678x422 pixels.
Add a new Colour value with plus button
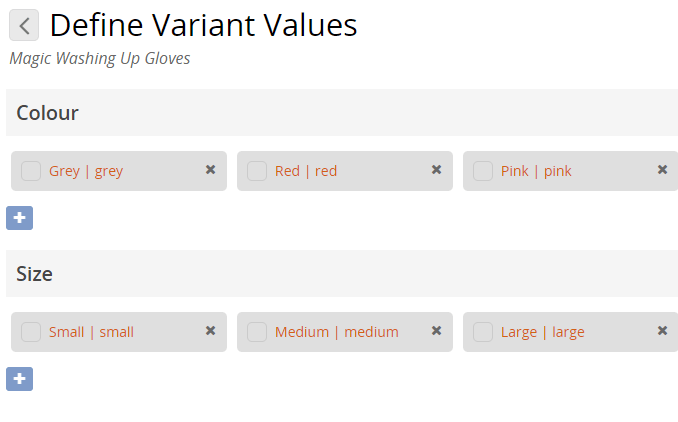[19, 218]
